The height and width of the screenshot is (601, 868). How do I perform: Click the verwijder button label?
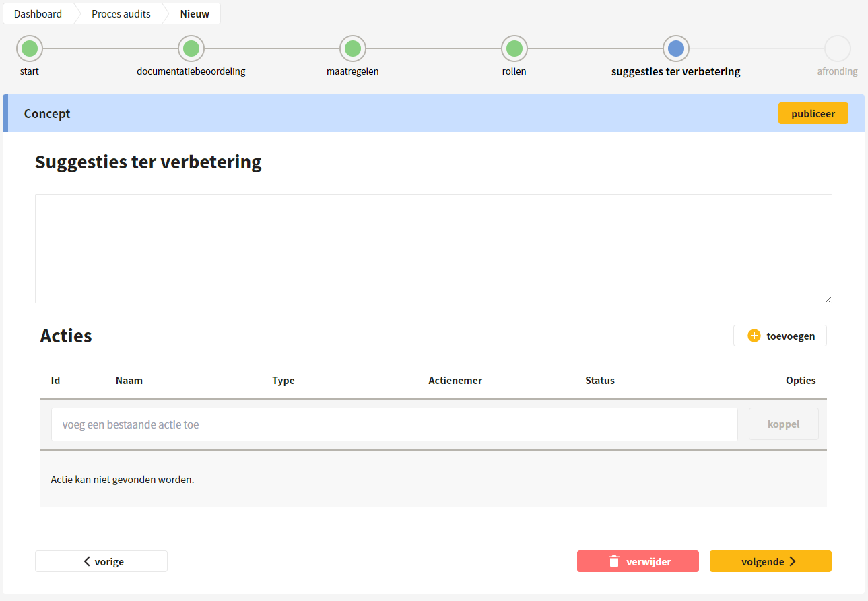coord(648,561)
